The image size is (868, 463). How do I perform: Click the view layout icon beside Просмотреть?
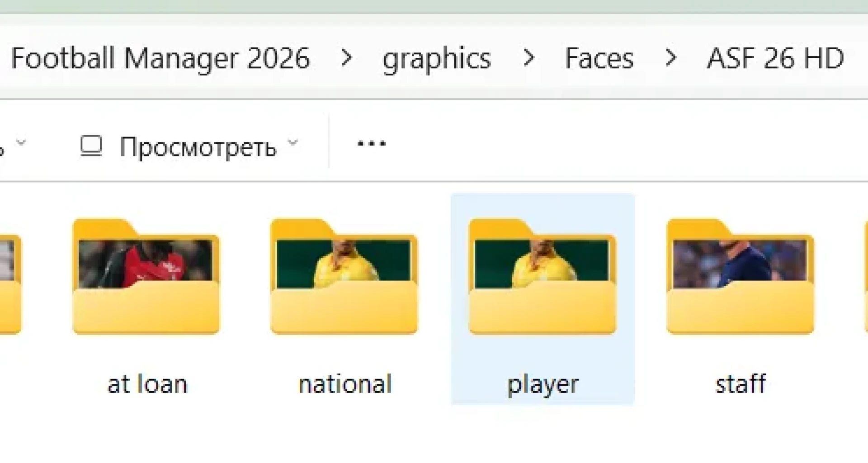tap(91, 146)
